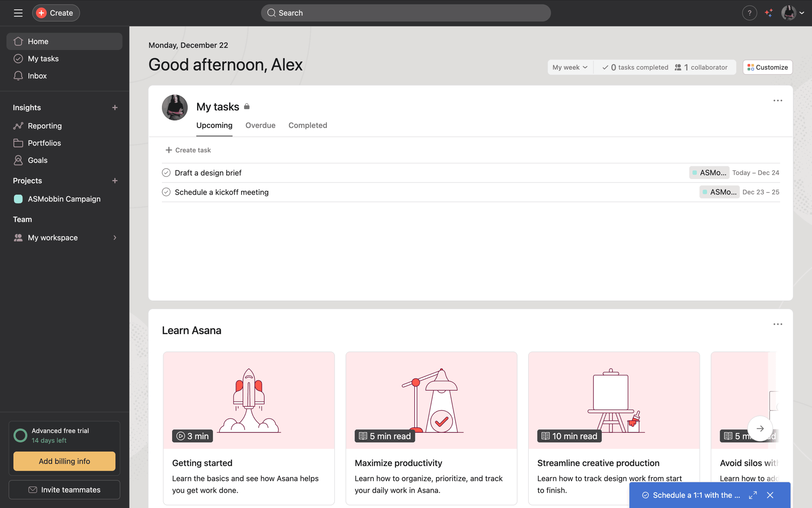
Task: Focus the Search field
Action: 406,13
